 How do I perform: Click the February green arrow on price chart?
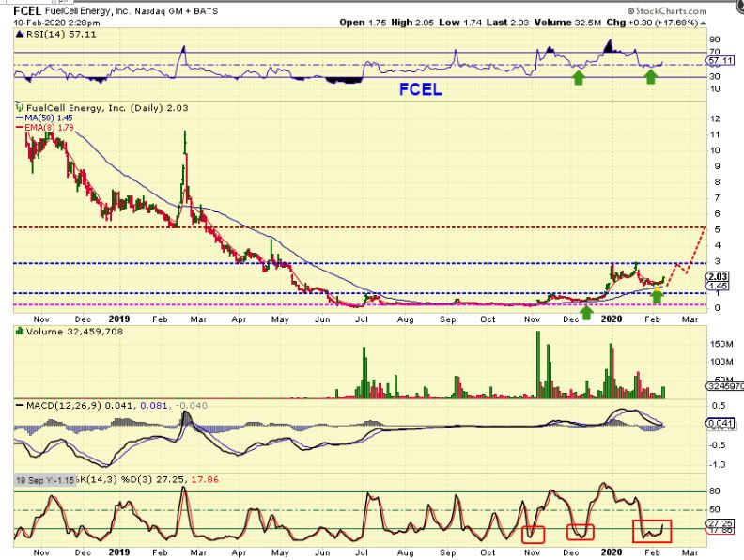(658, 297)
